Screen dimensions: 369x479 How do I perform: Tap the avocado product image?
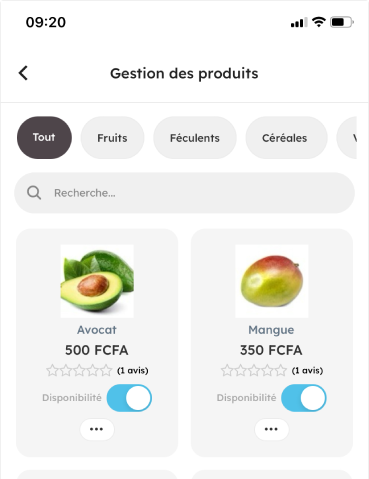[x=97, y=281]
